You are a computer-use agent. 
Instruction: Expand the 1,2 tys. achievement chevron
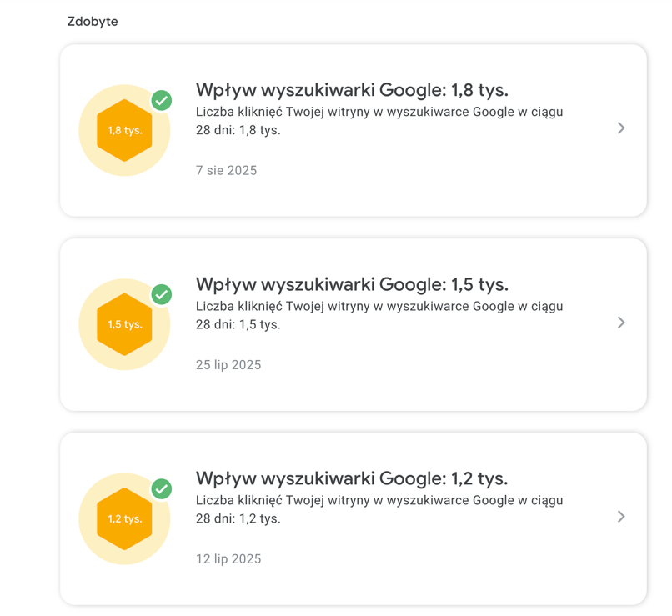point(621,517)
